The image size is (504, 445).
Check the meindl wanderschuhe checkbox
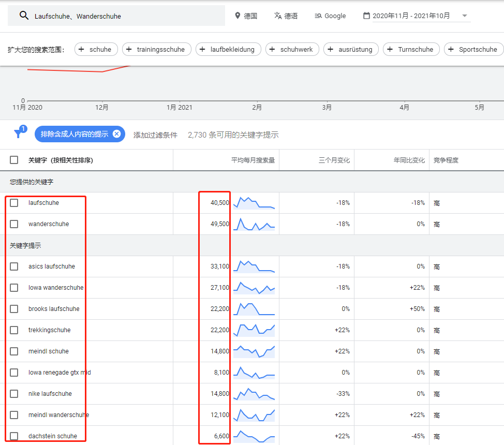(14, 415)
